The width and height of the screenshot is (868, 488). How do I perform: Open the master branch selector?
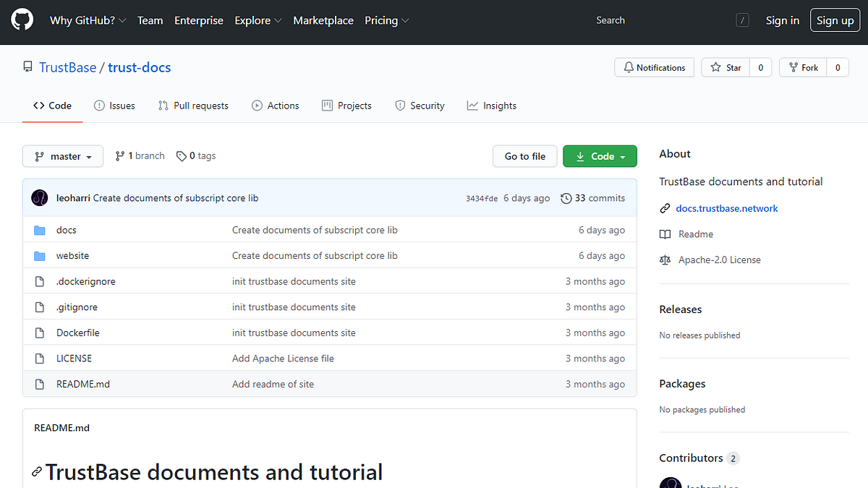pos(63,156)
